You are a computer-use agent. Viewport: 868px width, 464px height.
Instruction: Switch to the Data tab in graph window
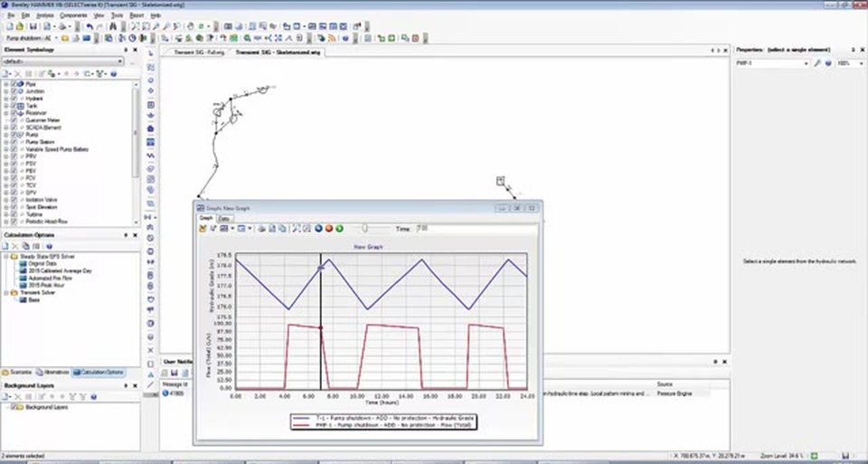pyautogui.click(x=223, y=219)
